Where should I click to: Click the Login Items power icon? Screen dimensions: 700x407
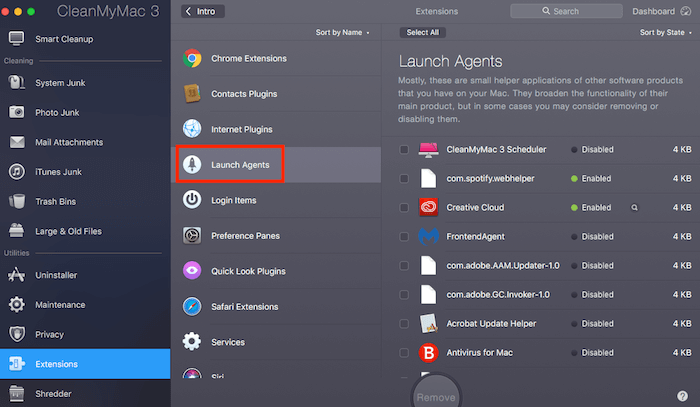point(192,200)
